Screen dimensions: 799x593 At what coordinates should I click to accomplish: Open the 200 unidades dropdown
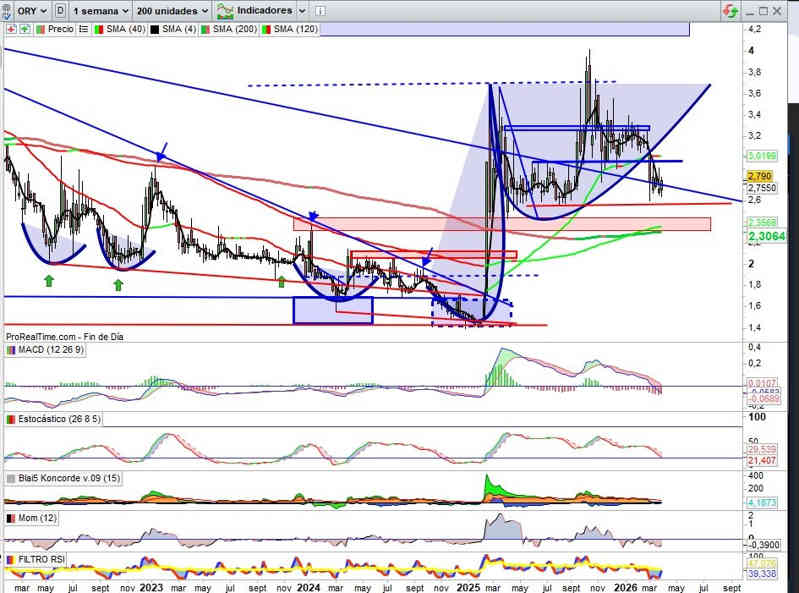(171, 10)
